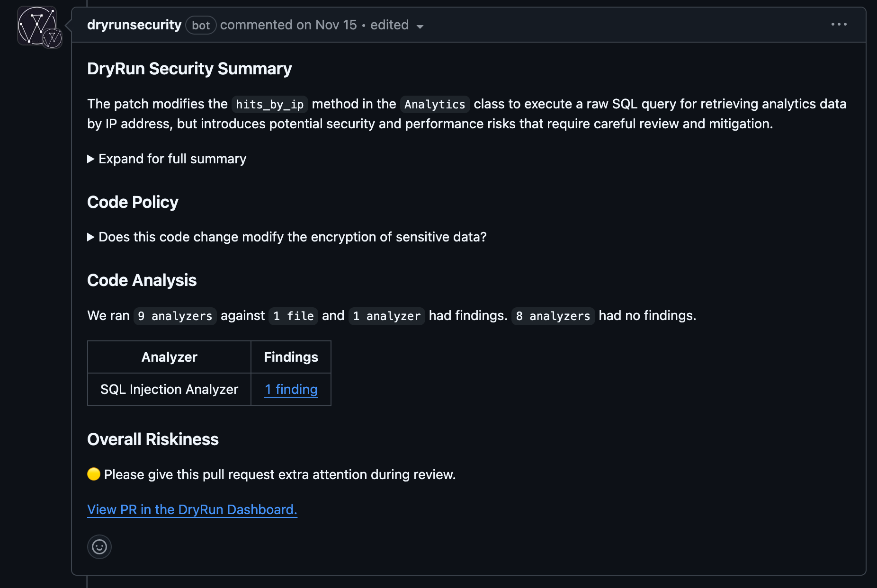Open the edited history dropdown arrow

[x=420, y=27]
